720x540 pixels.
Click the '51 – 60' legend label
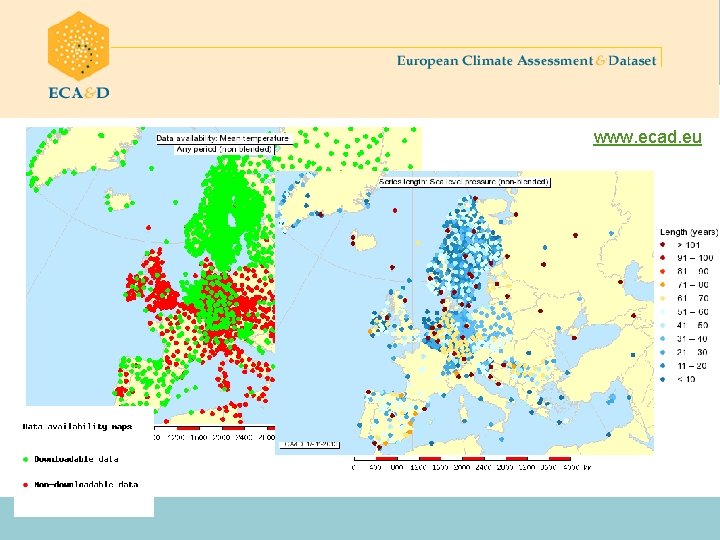coord(692,312)
